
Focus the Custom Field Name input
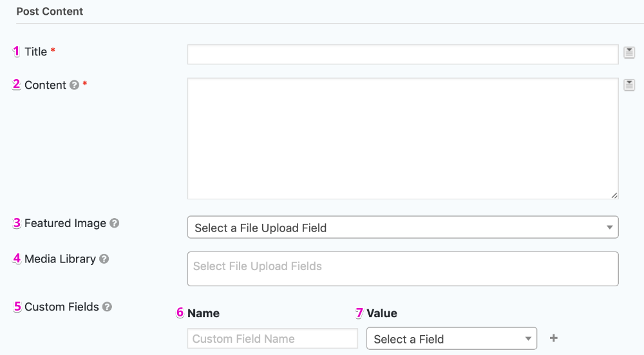coord(272,339)
